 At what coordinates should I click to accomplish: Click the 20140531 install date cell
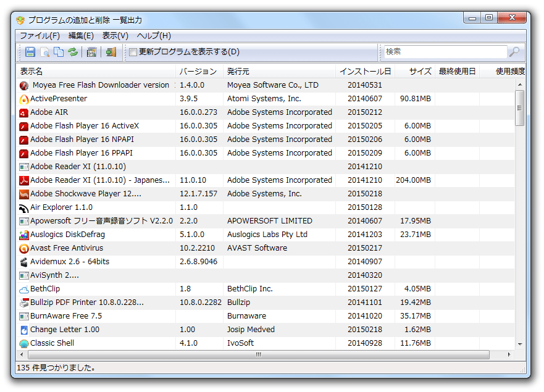pyautogui.click(x=365, y=85)
